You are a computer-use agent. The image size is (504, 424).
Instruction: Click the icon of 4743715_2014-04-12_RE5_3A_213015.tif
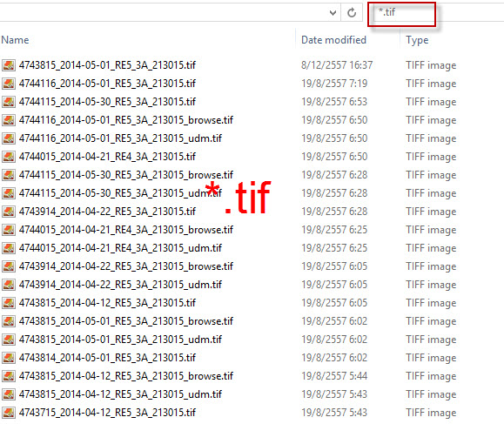[x=9, y=413]
